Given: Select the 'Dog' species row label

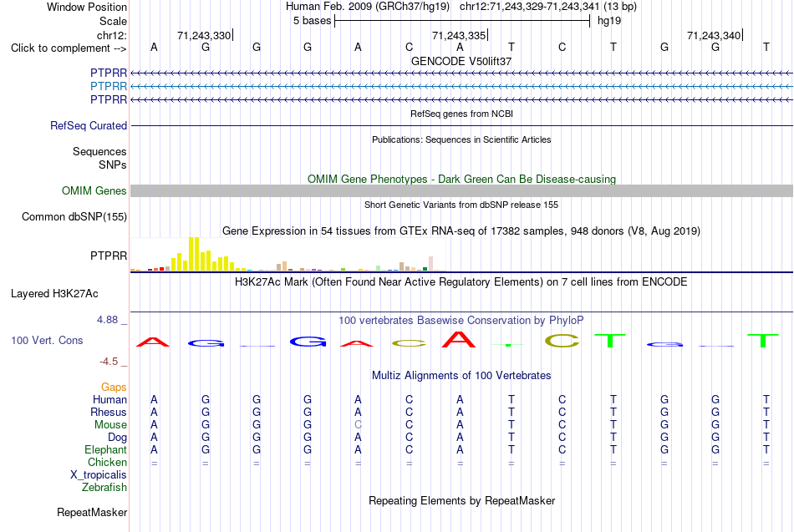Looking at the screenshot, I should pyautogui.click(x=117, y=438).
